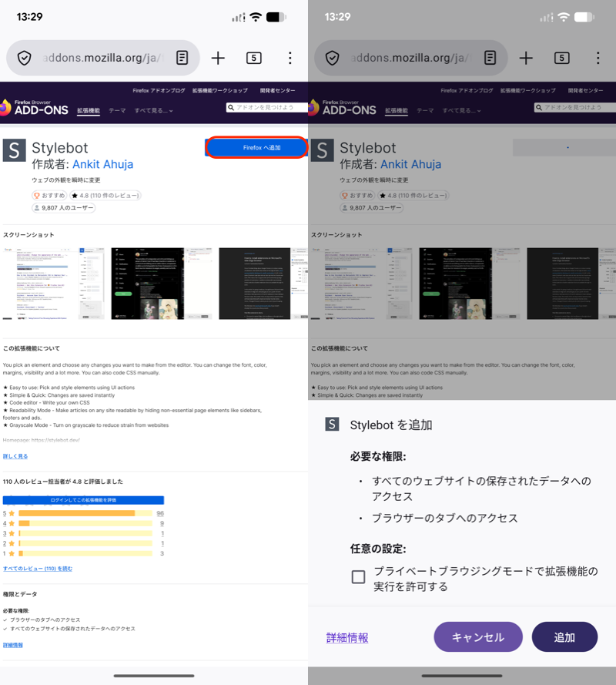Confirm installation with the 追加 button
This screenshot has width=616, height=685.
point(564,636)
